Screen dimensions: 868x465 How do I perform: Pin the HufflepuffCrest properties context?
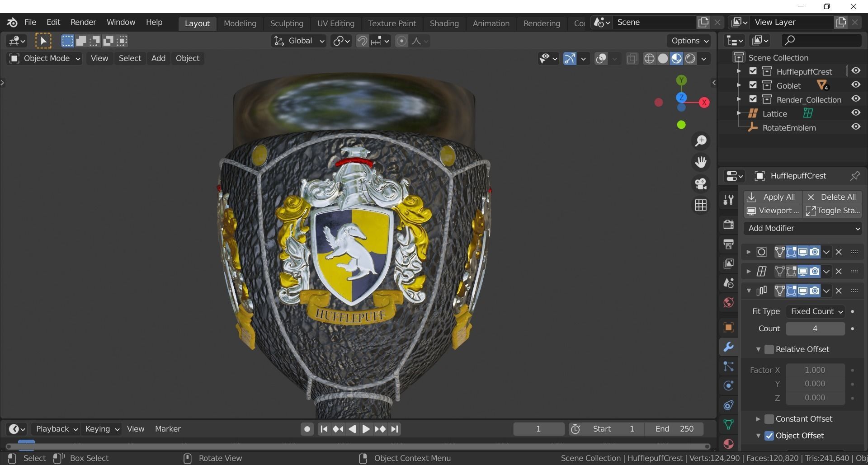854,176
